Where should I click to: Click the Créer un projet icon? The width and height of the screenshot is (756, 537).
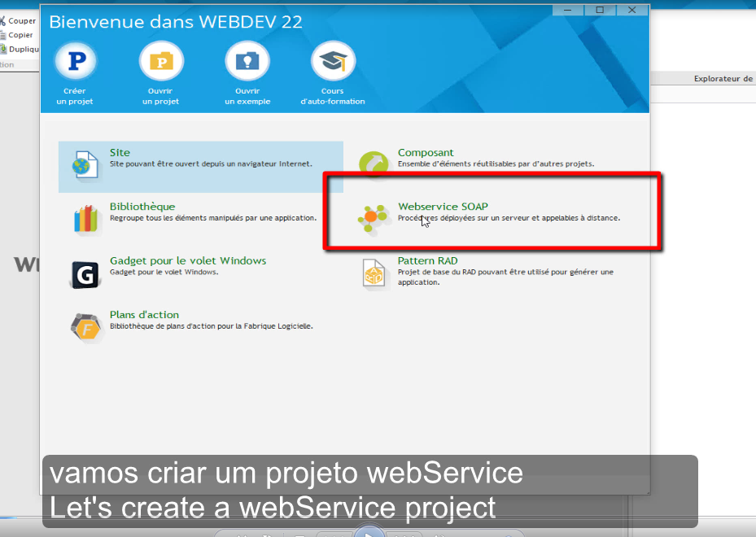coord(76,61)
